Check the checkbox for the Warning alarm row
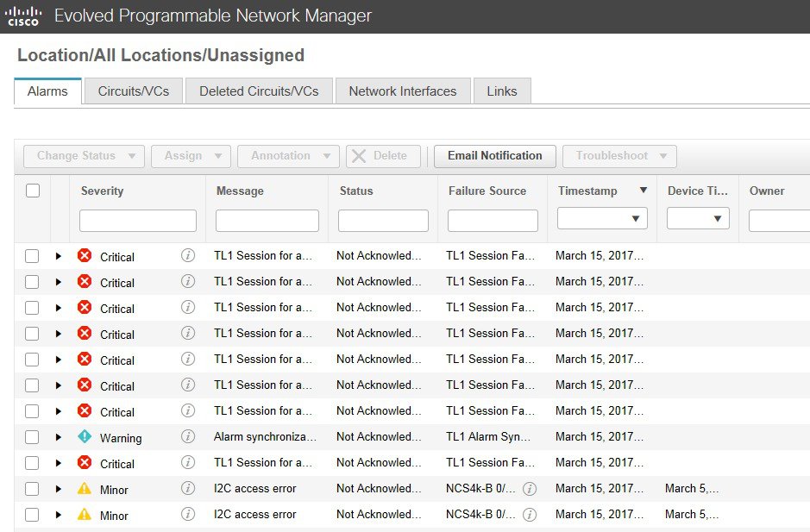 [x=32, y=437]
